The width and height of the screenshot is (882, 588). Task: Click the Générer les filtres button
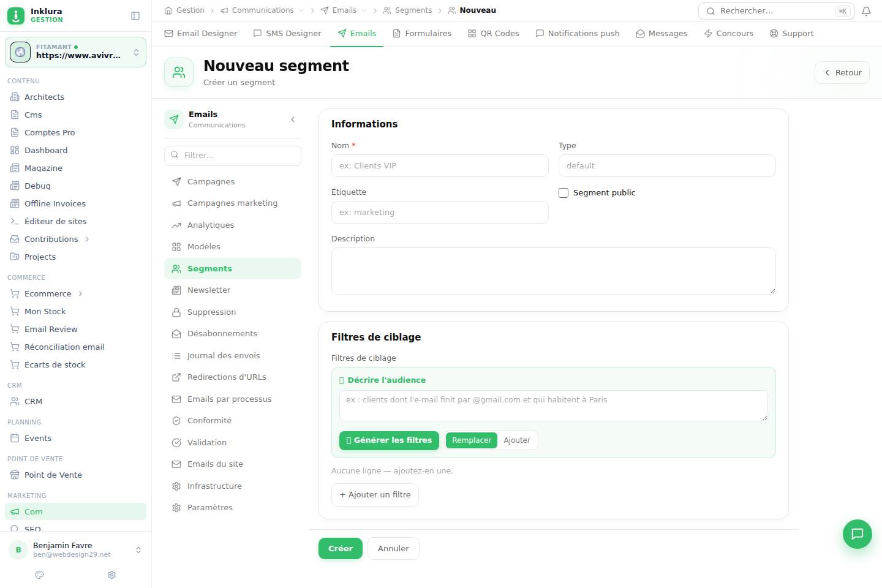(x=389, y=440)
